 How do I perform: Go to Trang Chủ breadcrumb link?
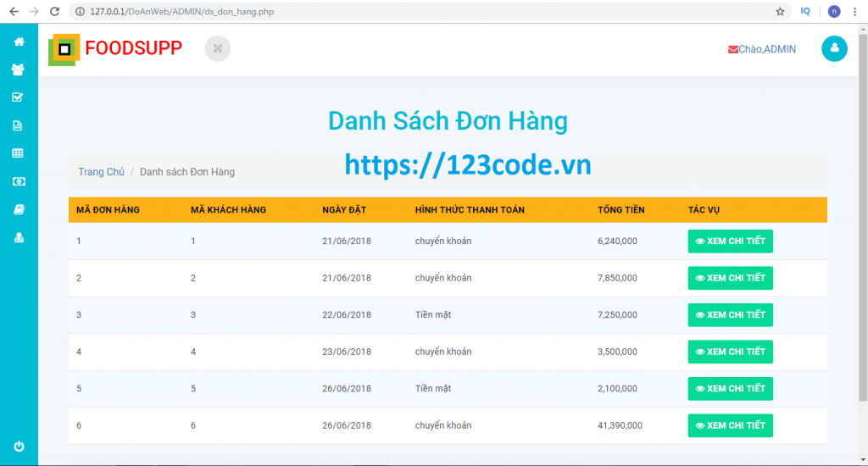click(101, 172)
